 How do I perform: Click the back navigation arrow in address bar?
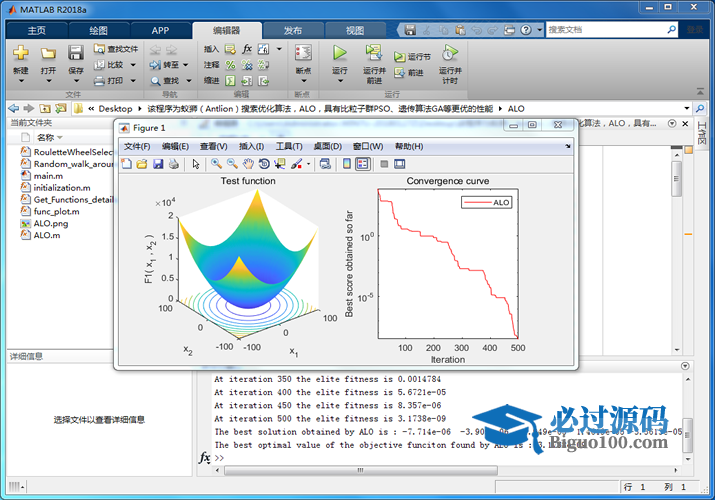click(x=14, y=108)
